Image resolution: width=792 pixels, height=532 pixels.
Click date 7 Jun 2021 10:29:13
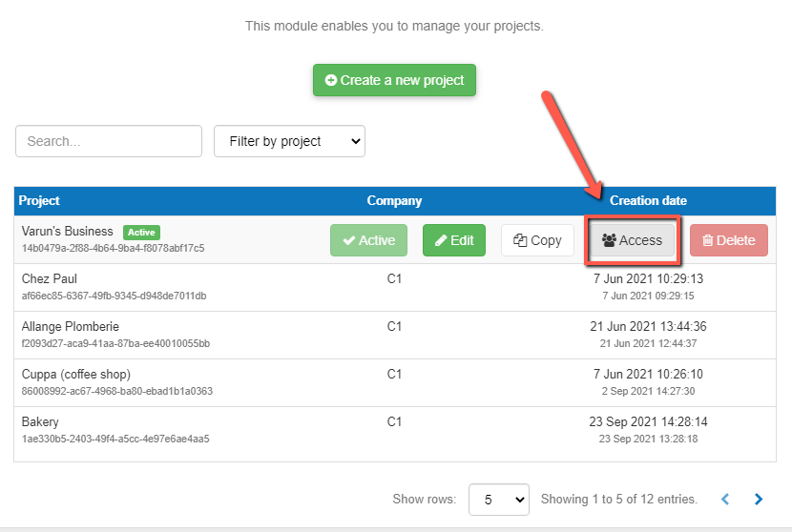coord(648,278)
